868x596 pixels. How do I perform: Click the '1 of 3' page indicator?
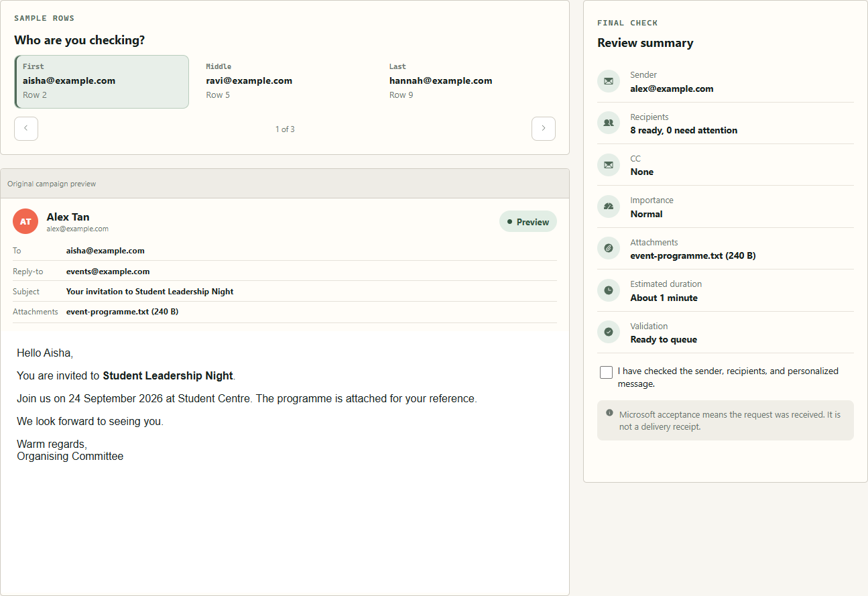click(x=285, y=129)
